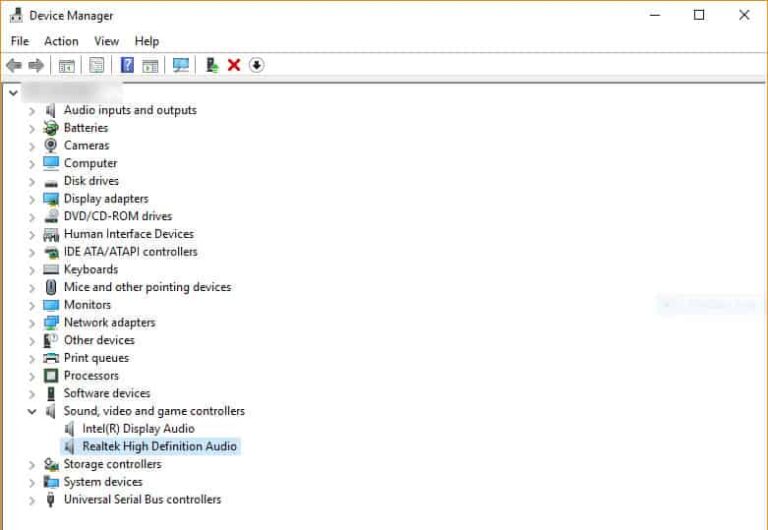Screen dimensions: 768x530
Task: Scan for hardware changes monitor icon
Action: tap(181, 65)
